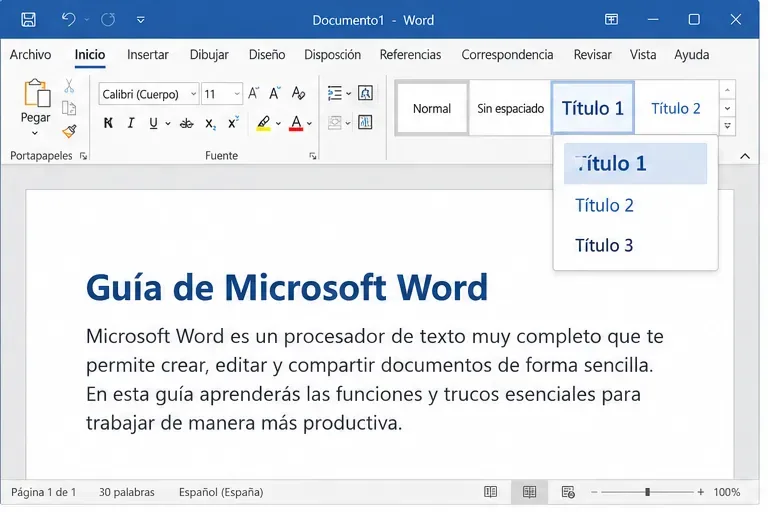Image resolution: width=768 pixels, height=512 pixels.
Task: Click the list indent icon
Action: click(335, 93)
